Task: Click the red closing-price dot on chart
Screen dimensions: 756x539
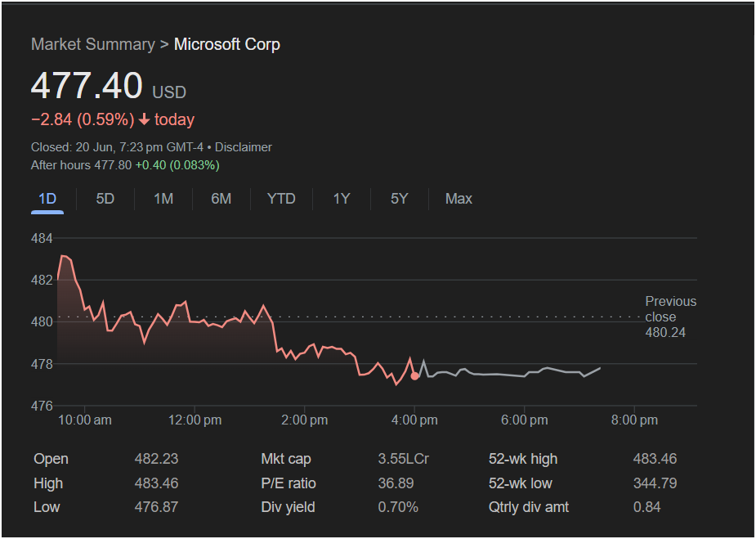Action: click(414, 376)
